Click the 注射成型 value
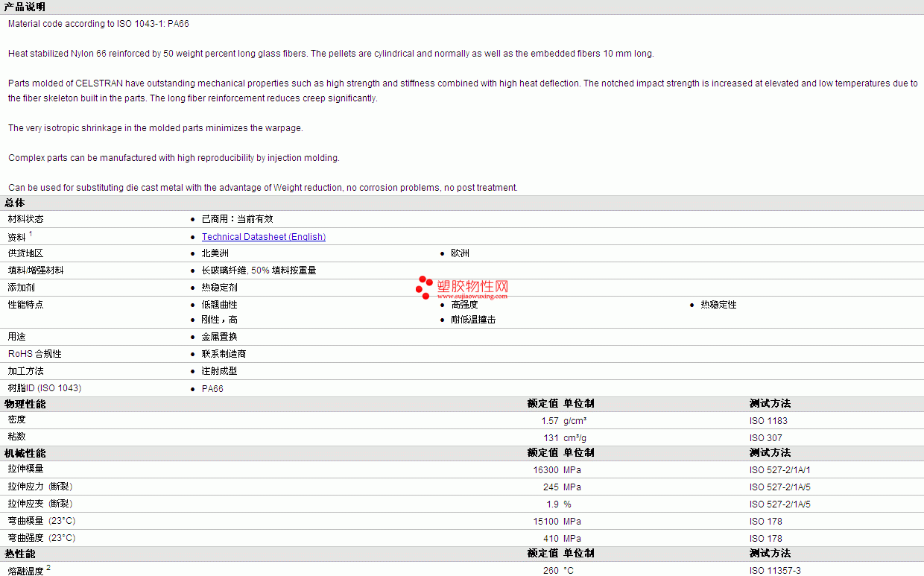Image resolution: width=924 pixels, height=576 pixels. (220, 371)
